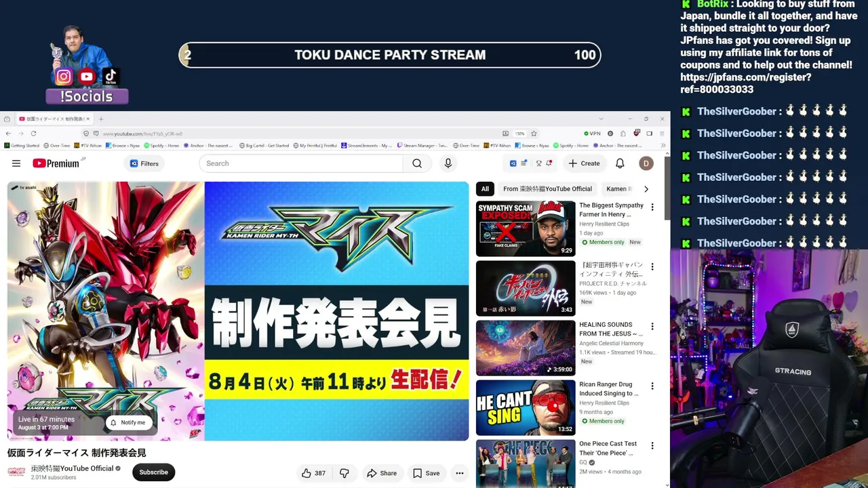Share the video
This screenshot has width=868, height=488.
pyautogui.click(x=382, y=473)
